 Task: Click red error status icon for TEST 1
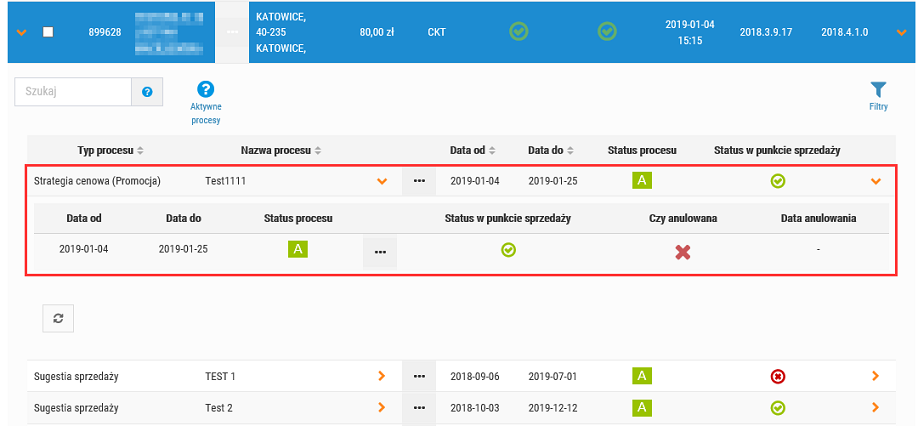[x=777, y=376]
